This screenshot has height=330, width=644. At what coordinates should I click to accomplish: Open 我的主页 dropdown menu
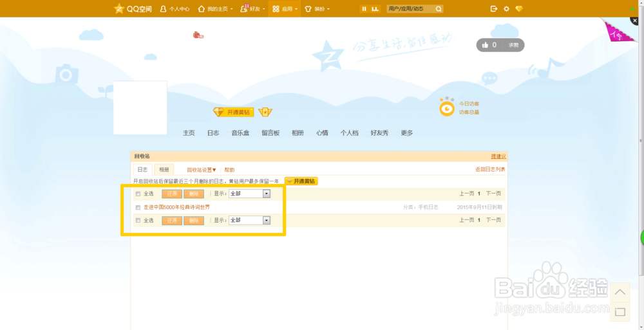(215, 8)
